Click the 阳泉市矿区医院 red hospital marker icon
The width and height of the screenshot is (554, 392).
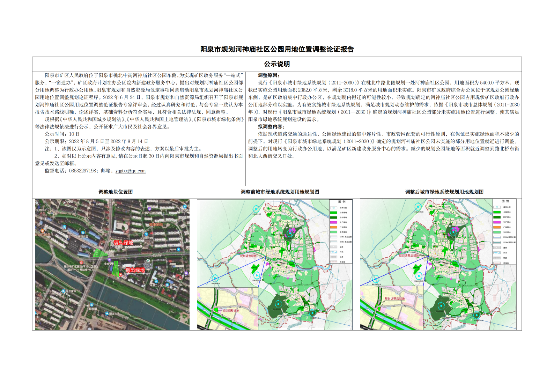coord(81,263)
